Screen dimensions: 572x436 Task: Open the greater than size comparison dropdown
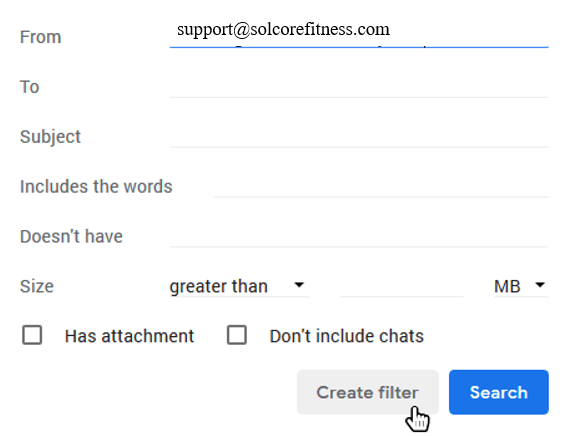[x=239, y=286]
